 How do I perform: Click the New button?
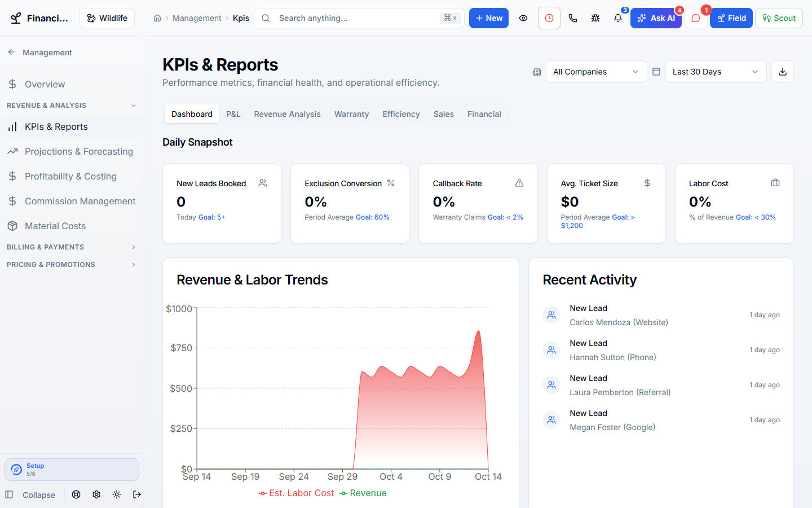tap(489, 18)
